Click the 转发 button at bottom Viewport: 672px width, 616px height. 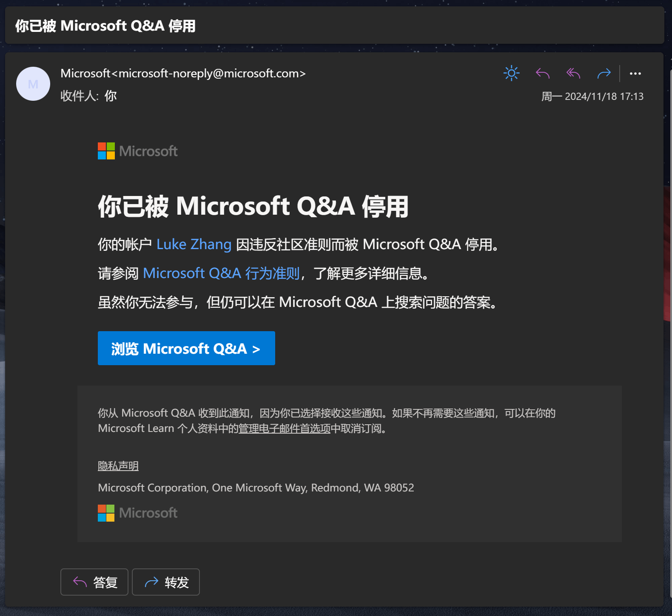click(x=166, y=582)
